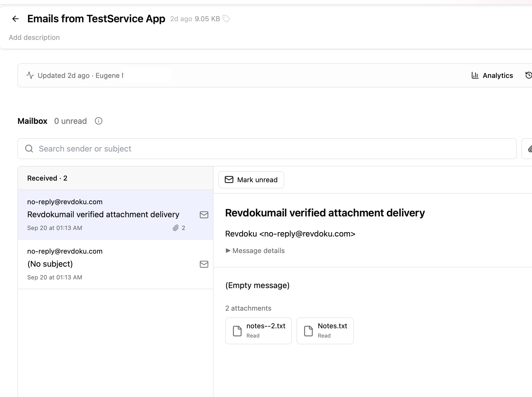532x397 pixels.
Task: Open the (No subject) email row
Action: click(x=115, y=264)
